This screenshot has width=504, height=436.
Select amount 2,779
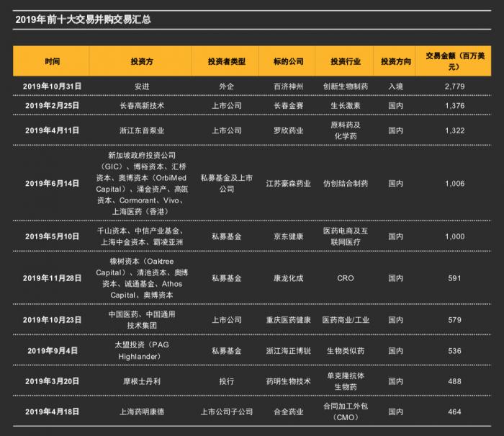pos(455,86)
